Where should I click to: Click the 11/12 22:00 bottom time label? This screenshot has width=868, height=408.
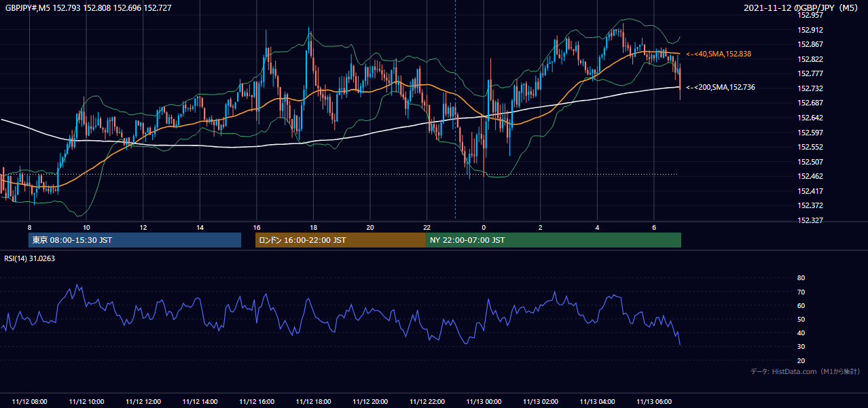pos(427,402)
